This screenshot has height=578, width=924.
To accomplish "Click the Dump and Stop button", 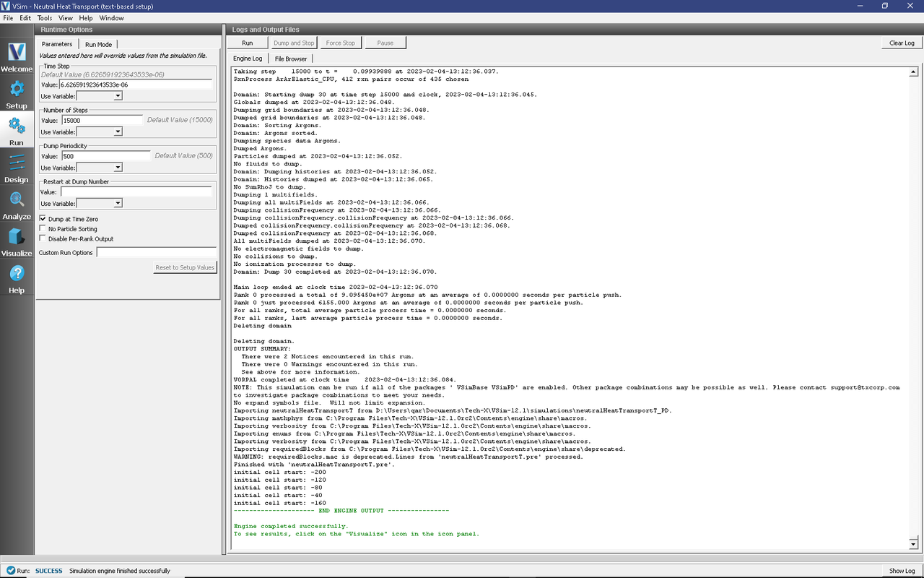I will pyautogui.click(x=294, y=43).
